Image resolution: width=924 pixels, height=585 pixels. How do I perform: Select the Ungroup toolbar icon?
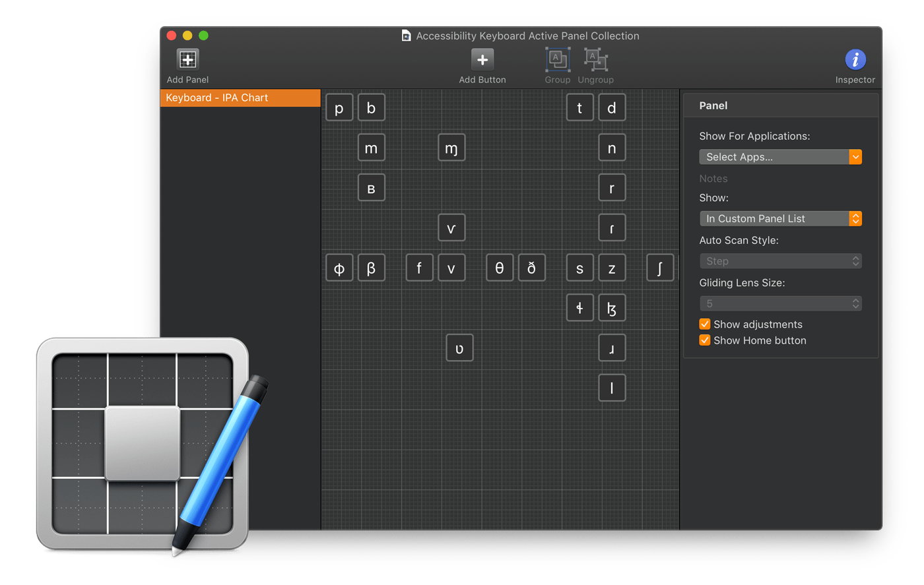(595, 61)
